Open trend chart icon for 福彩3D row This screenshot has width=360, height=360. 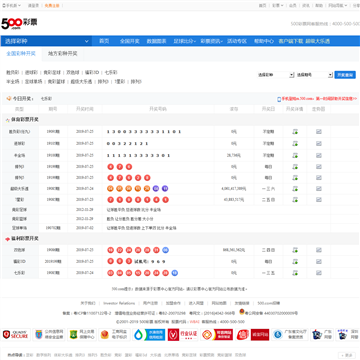pyautogui.click(x=319, y=262)
